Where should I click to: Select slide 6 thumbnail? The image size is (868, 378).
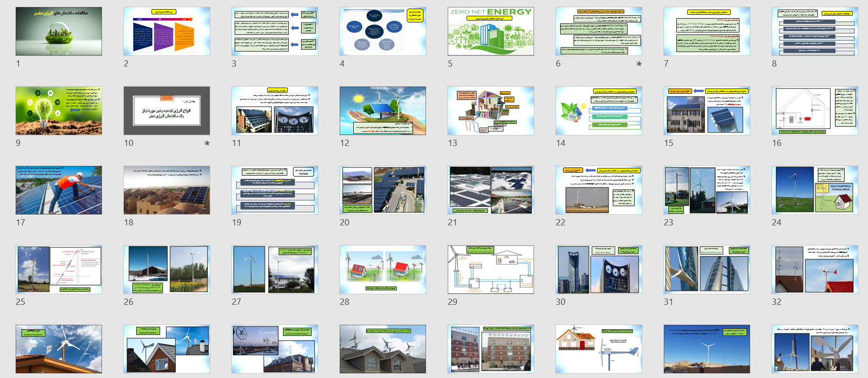pos(599,31)
